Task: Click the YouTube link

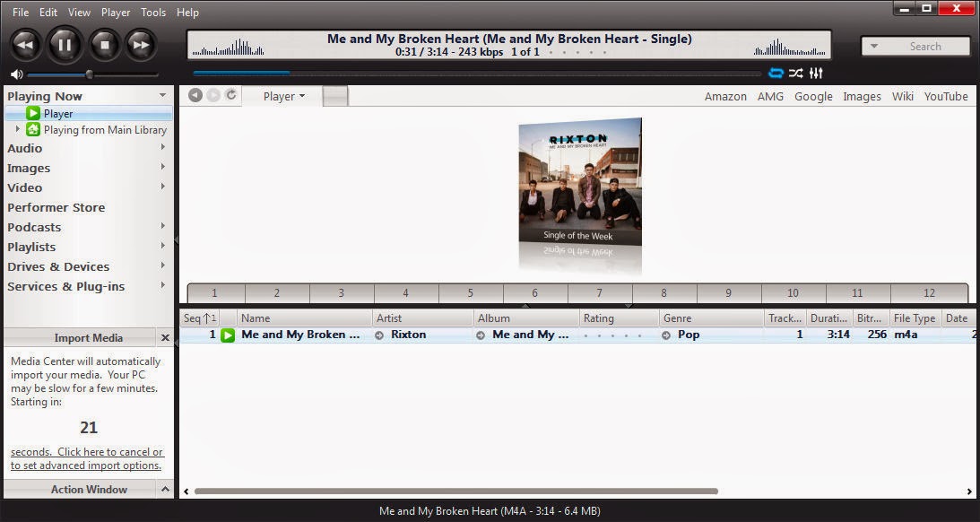Action: [946, 96]
